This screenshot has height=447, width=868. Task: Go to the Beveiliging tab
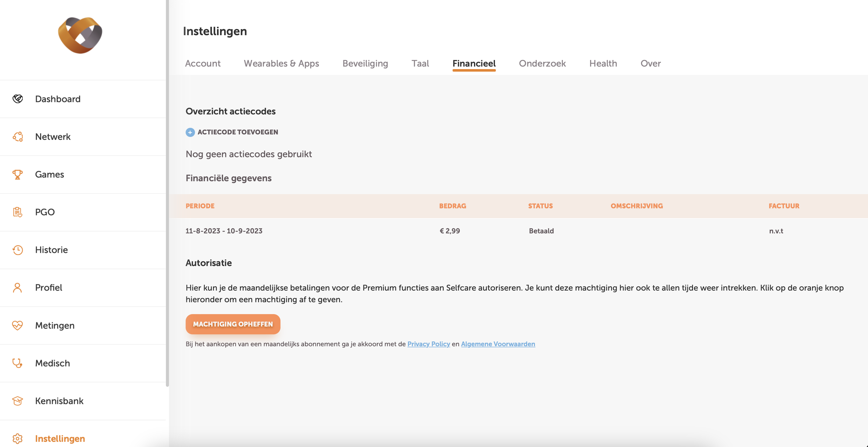tap(365, 63)
